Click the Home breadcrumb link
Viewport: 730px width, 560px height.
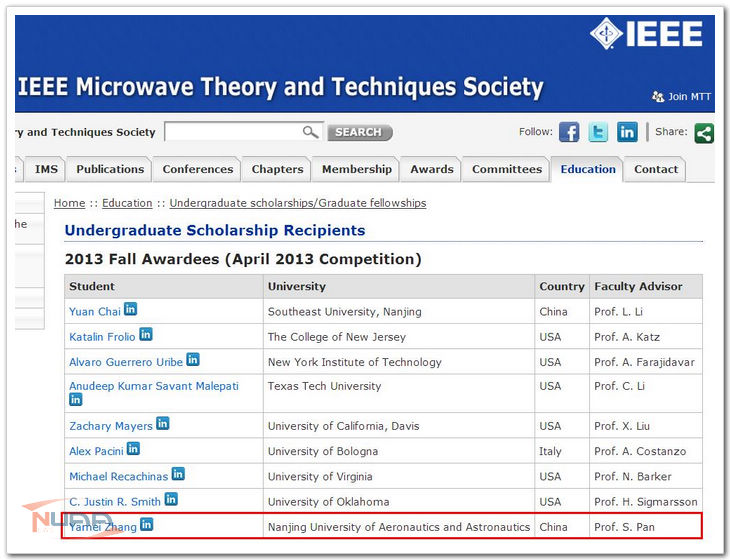tap(69, 203)
